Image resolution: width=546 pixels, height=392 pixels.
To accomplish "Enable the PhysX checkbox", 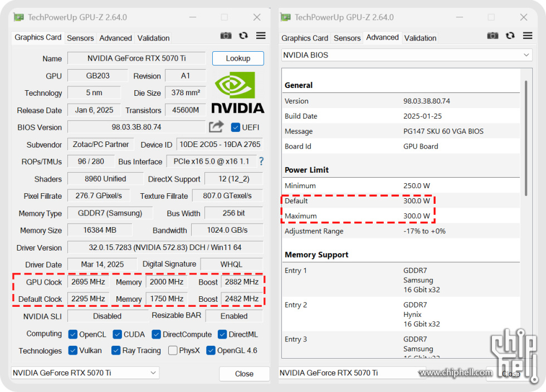I will coord(173,350).
